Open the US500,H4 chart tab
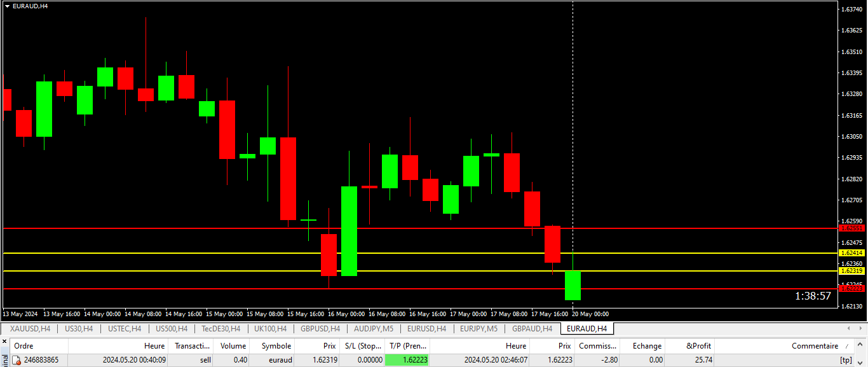868x367 pixels. click(x=171, y=329)
